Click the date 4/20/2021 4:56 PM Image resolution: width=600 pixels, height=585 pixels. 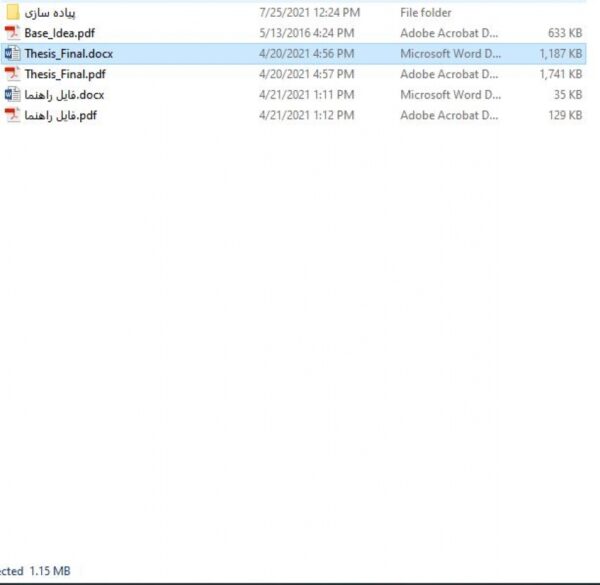307,54
